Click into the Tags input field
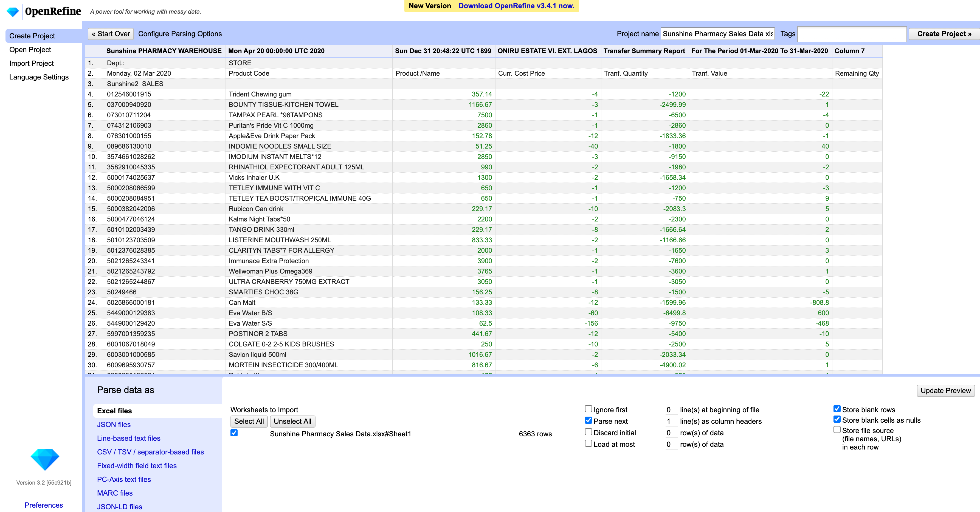 point(851,34)
